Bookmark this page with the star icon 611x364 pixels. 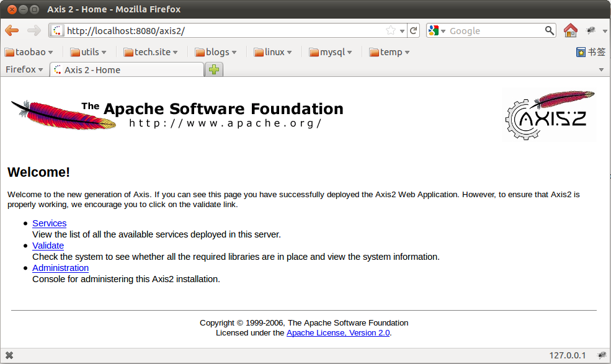click(x=390, y=30)
